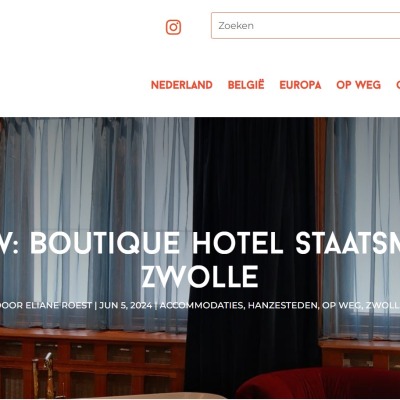Viewport: 400px width, 400px height.
Task: Open the OP WEG navigation item
Action: tap(358, 85)
